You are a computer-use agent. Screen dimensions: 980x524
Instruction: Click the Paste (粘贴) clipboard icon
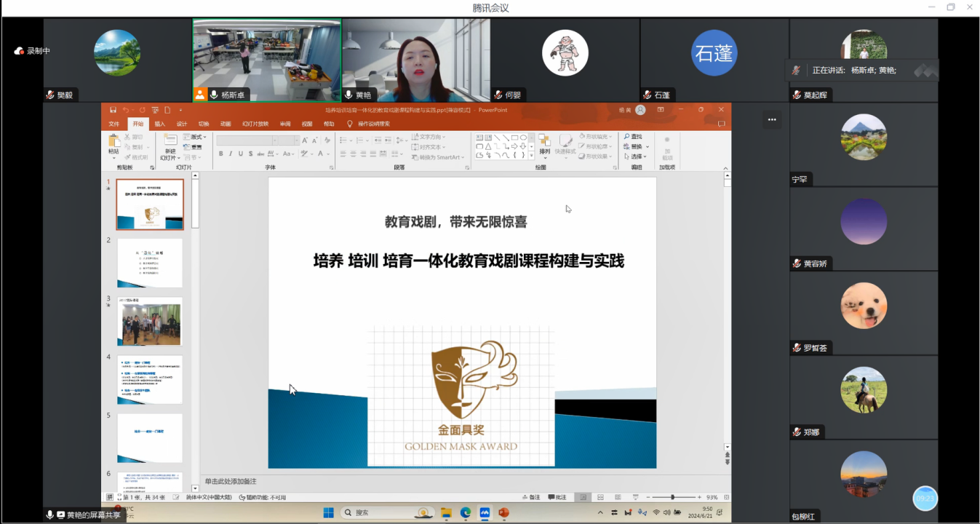(x=113, y=143)
